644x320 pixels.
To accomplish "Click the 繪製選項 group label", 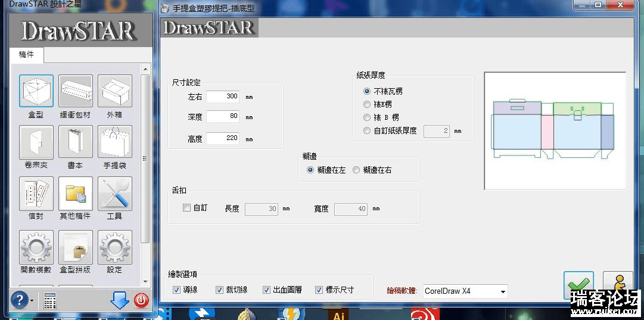I will click(x=183, y=274).
